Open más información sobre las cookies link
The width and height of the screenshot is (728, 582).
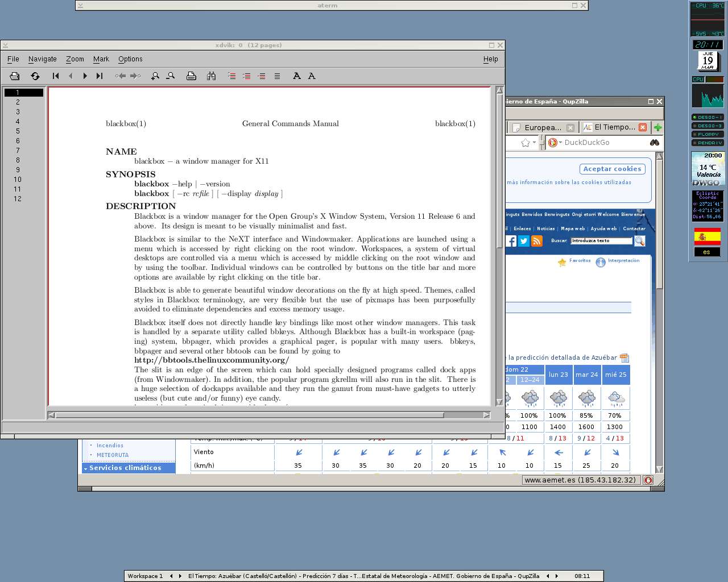pyautogui.click(x=569, y=182)
